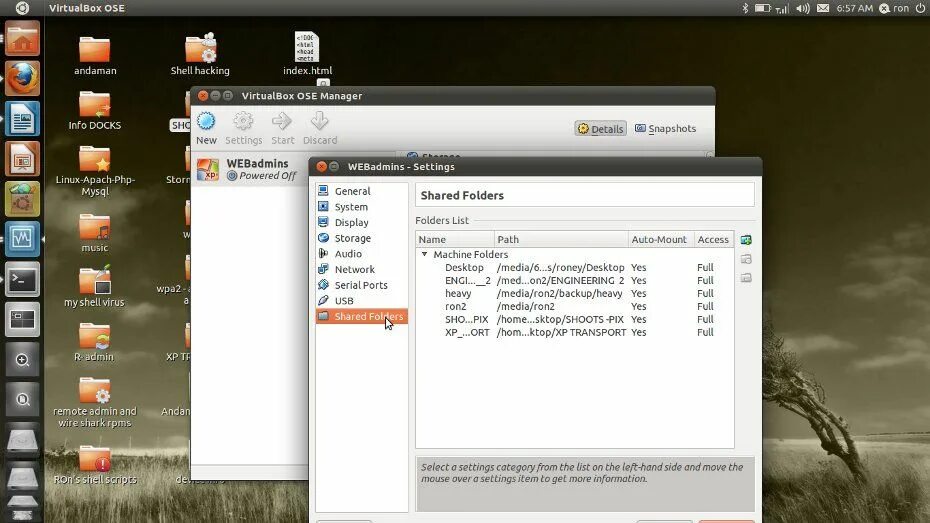Click the 6:57 AM clock

pos(855,8)
